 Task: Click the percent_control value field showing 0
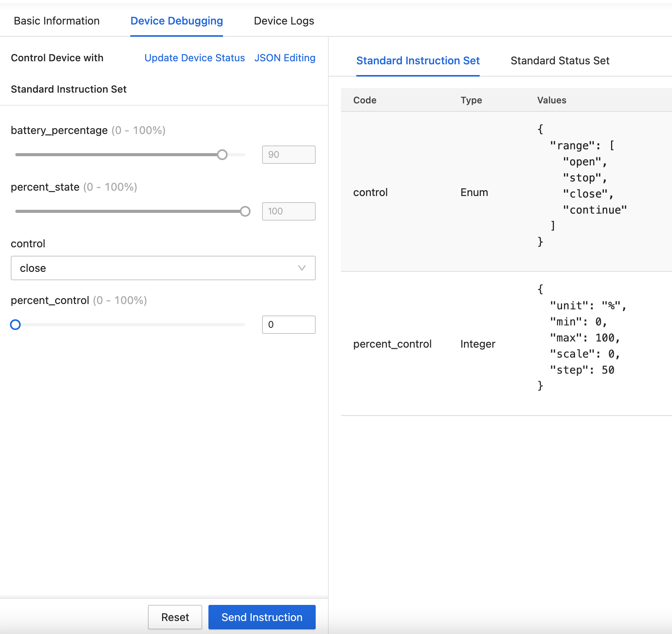coord(289,325)
